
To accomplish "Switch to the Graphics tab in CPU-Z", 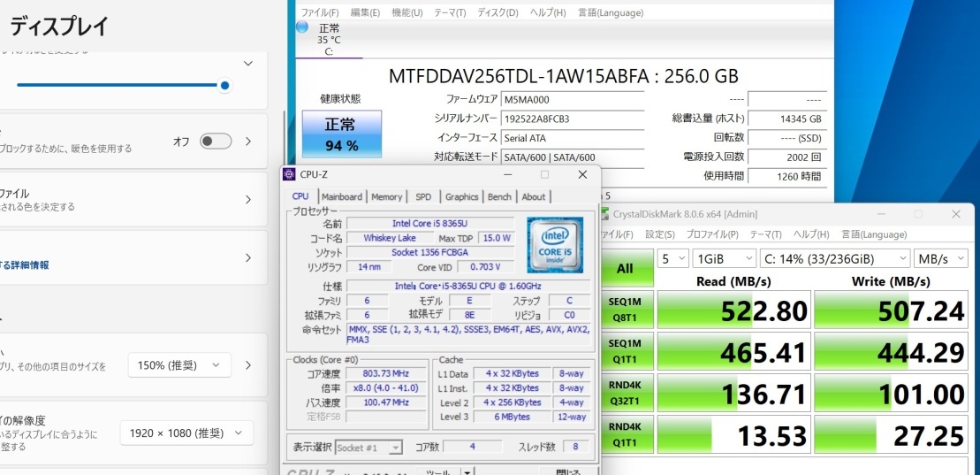I will [x=462, y=196].
